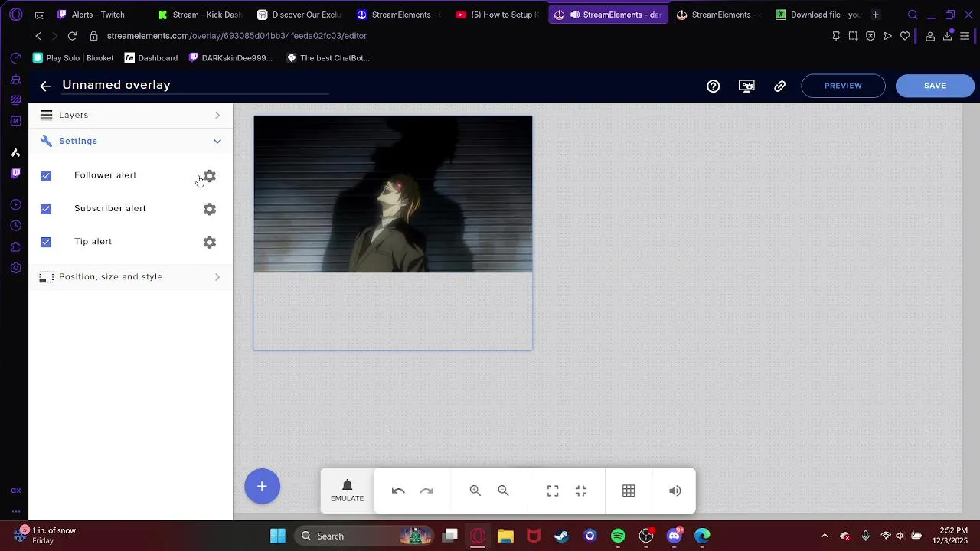Copy overlay URL with link icon
980x551 pixels.
point(779,86)
